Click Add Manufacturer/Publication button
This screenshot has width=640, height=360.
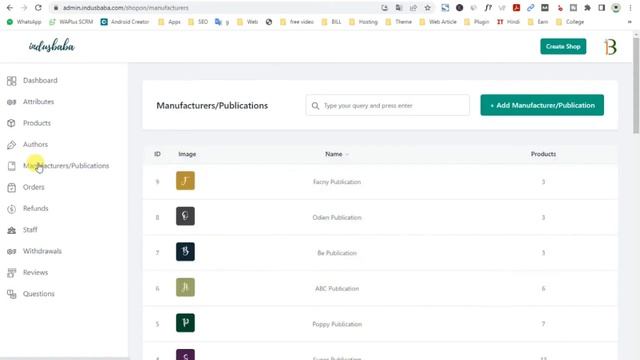click(542, 105)
